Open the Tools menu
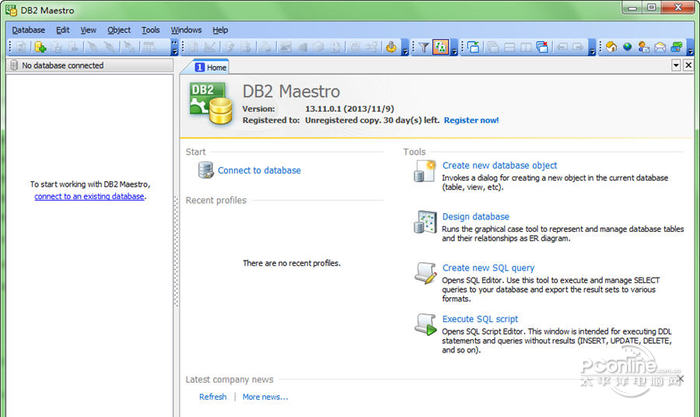This screenshot has height=417, width=700. click(150, 30)
